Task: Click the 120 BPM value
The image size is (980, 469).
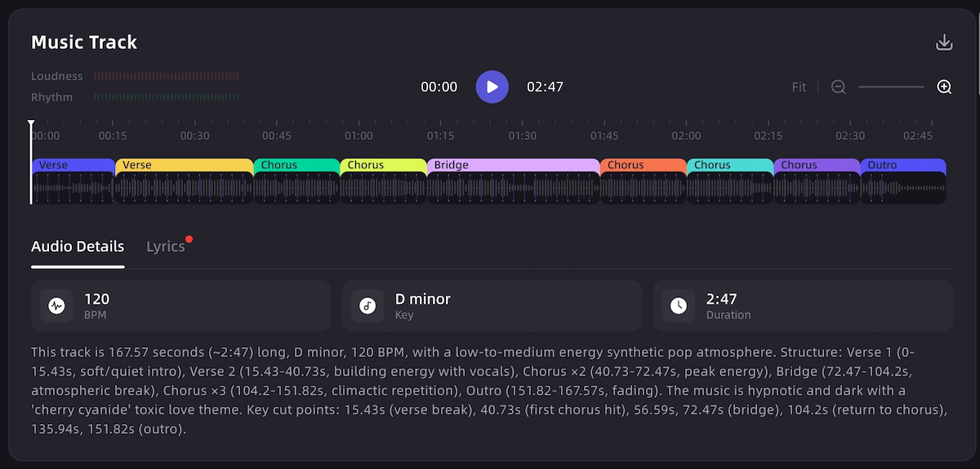Action: pyautogui.click(x=96, y=299)
